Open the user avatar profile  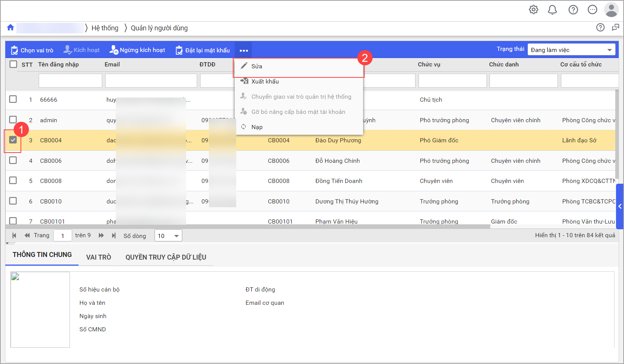click(611, 10)
